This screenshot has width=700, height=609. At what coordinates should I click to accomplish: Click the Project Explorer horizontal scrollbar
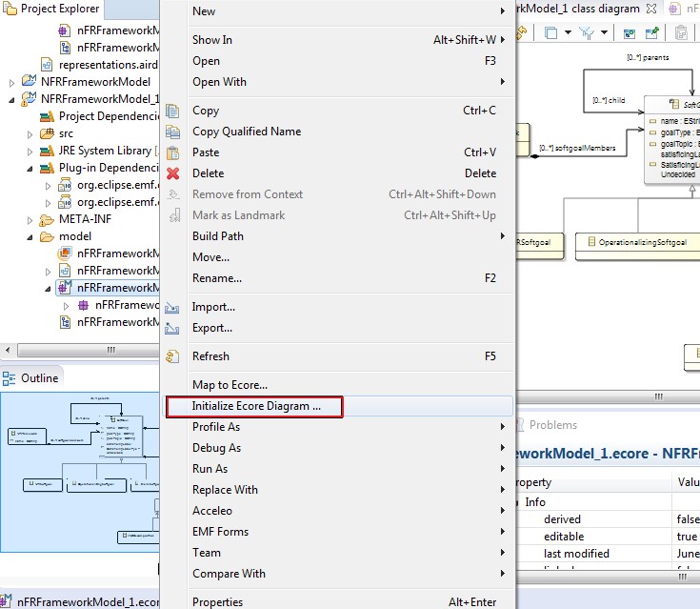[85, 350]
